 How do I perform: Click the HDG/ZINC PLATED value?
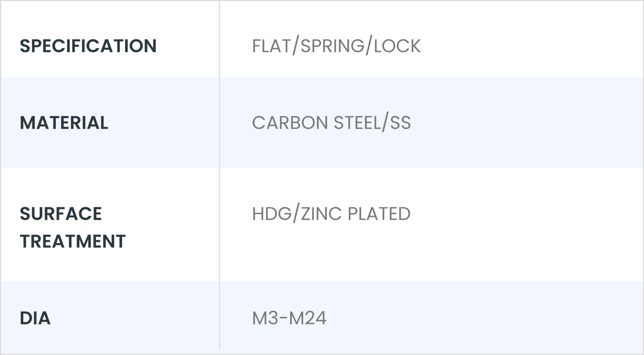tap(331, 213)
